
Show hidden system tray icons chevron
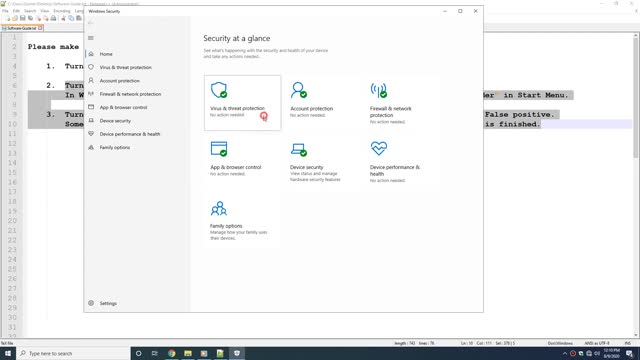tap(565, 353)
